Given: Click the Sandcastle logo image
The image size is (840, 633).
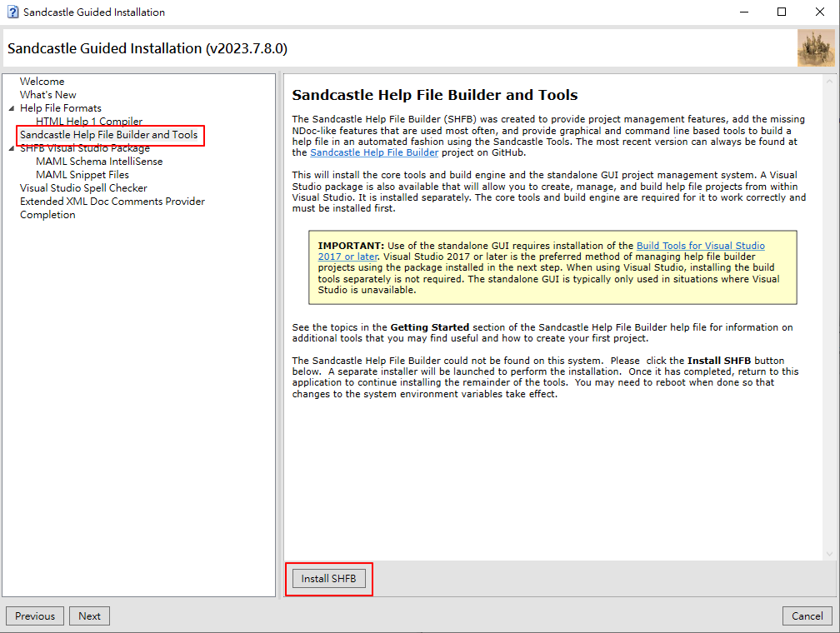Looking at the screenshot, I should (x=816, y=48).
